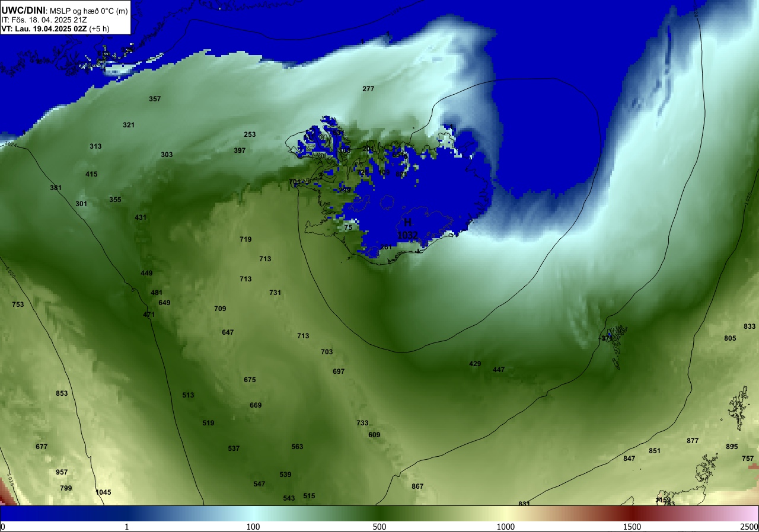This screenshot has width=759, height=532.
Task: Click the 1000 label on the color scale
Action: 506,527
